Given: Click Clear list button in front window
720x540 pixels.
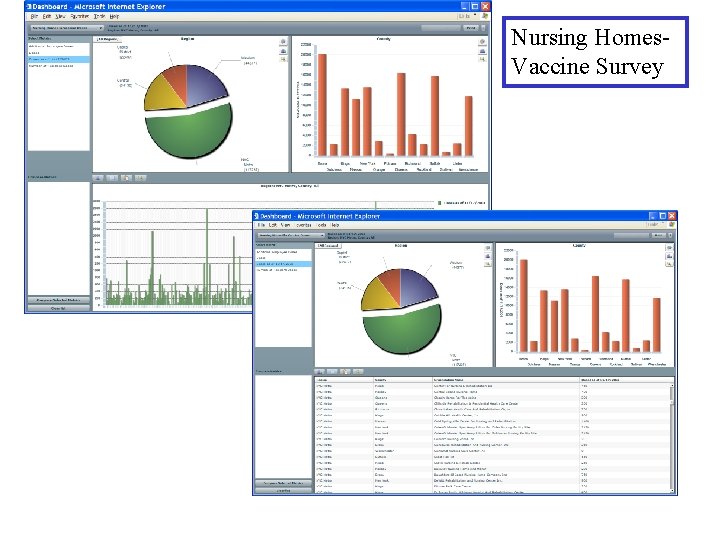Looking at the screenshot, I should pos(283,491).
